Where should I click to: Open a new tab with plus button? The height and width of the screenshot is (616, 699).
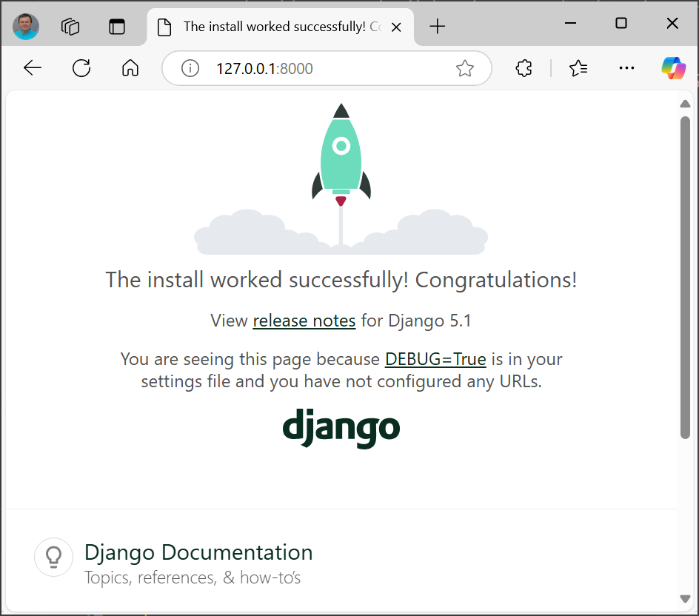[x=438, y=27]
